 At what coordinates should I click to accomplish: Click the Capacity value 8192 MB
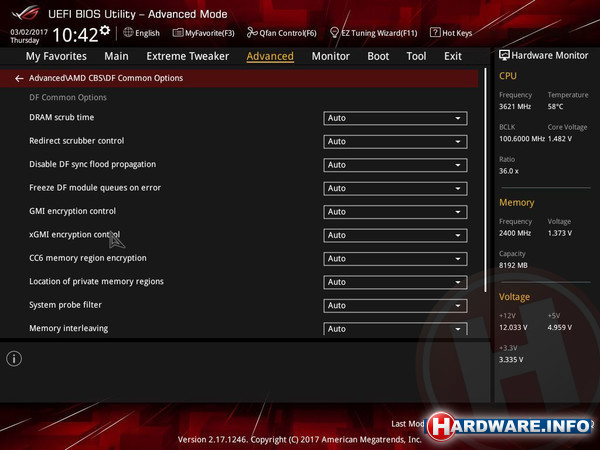(513, 265)
